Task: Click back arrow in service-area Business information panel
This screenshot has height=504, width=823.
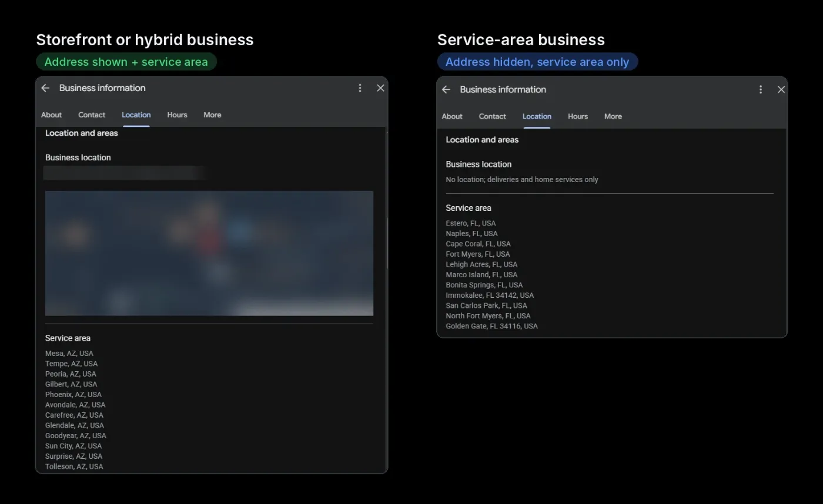Action: click(446, 89)
